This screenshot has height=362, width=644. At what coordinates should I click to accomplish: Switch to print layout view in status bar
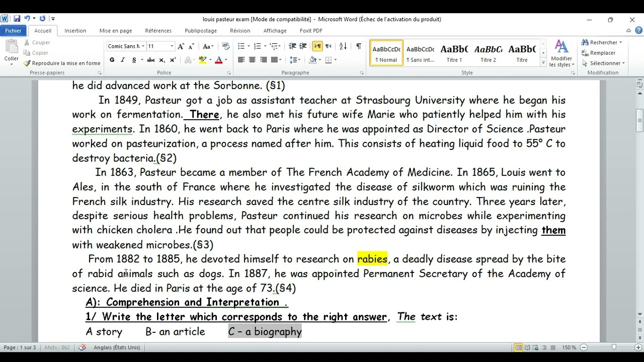click(x=518, y=347)
